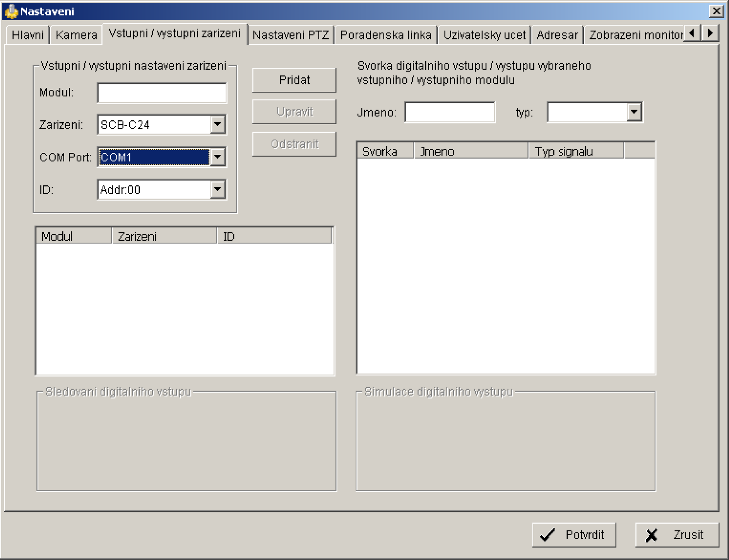729x560 pixels.
Task: Click the ID column header in module list
Action: [x=274, y=236]
